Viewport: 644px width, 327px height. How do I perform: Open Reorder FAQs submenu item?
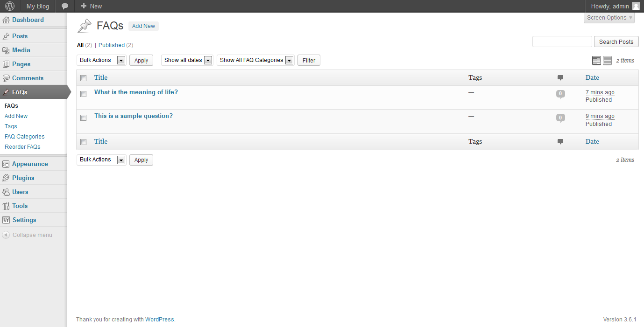[22, 147]
